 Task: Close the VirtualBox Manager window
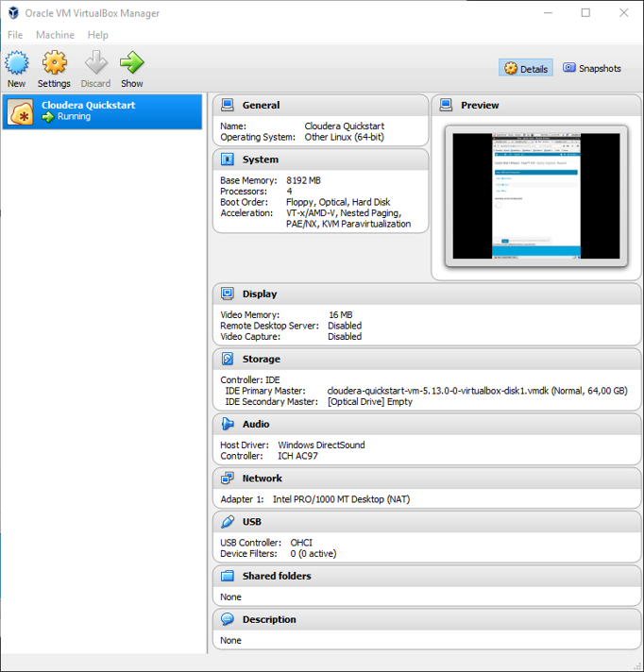(x=623, y=13)
